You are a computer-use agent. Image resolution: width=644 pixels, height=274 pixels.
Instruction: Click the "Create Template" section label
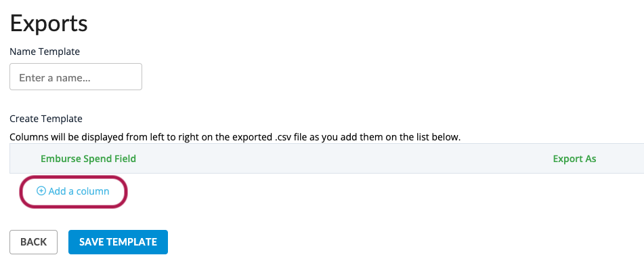point(46,119)
